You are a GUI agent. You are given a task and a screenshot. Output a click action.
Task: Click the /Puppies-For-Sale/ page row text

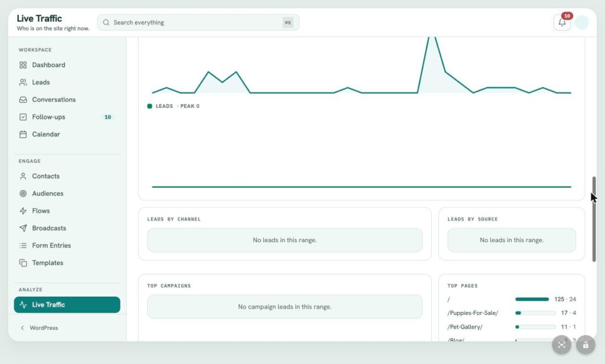click(473, 313)
